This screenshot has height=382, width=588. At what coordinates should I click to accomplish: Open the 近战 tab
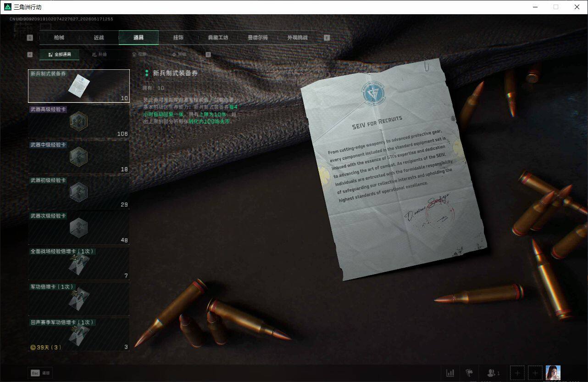(x=99, y=38)
